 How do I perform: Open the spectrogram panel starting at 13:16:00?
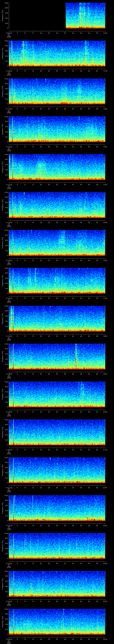[57, 280]
